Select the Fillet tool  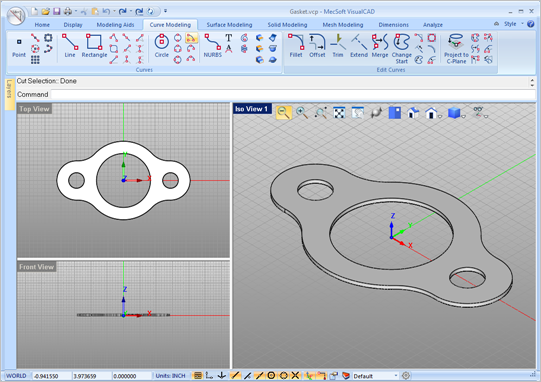(x=296, y=46)
